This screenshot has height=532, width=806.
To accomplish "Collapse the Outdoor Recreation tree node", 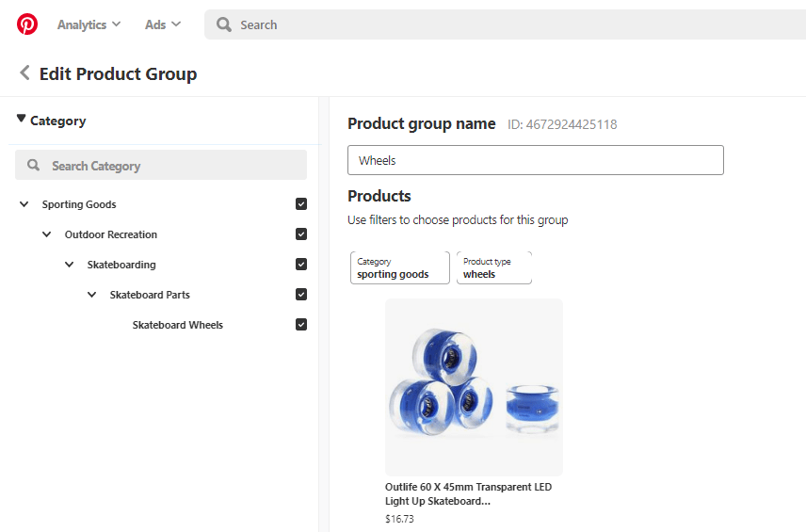I will [x=47, y=234].
